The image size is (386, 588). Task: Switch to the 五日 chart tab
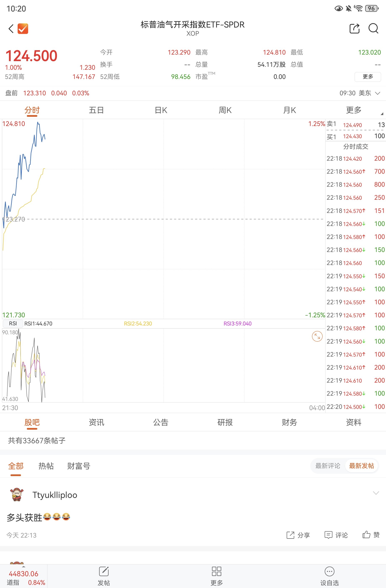click(x=96, y=110)
